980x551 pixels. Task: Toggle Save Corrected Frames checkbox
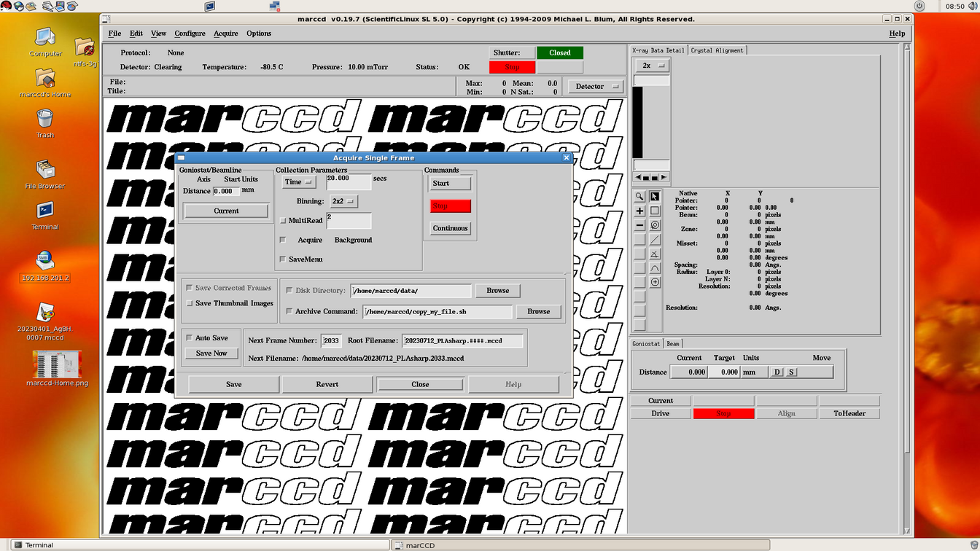[x=190, y=288]
